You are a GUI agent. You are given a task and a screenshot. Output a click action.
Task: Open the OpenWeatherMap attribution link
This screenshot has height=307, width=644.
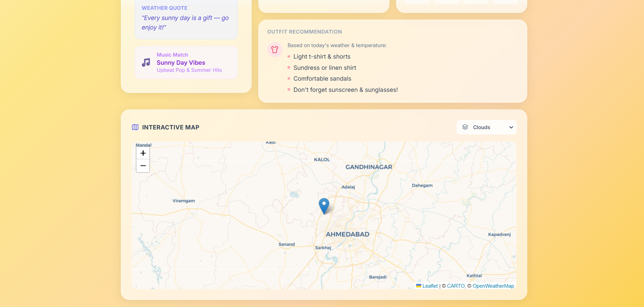pos(493,286)
